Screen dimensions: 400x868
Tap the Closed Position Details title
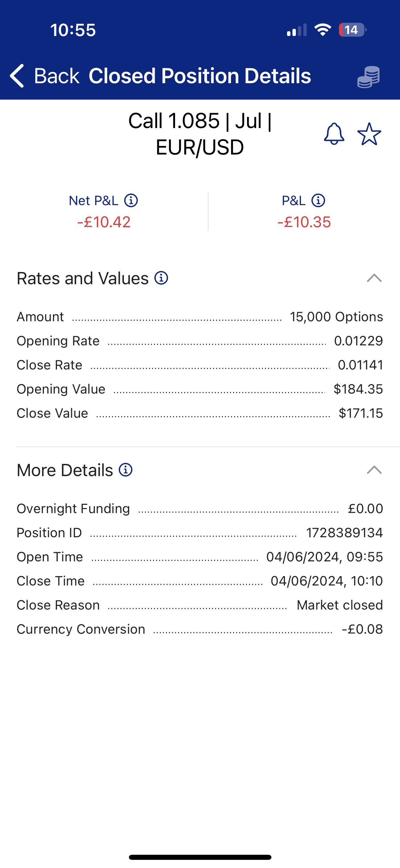199,76
